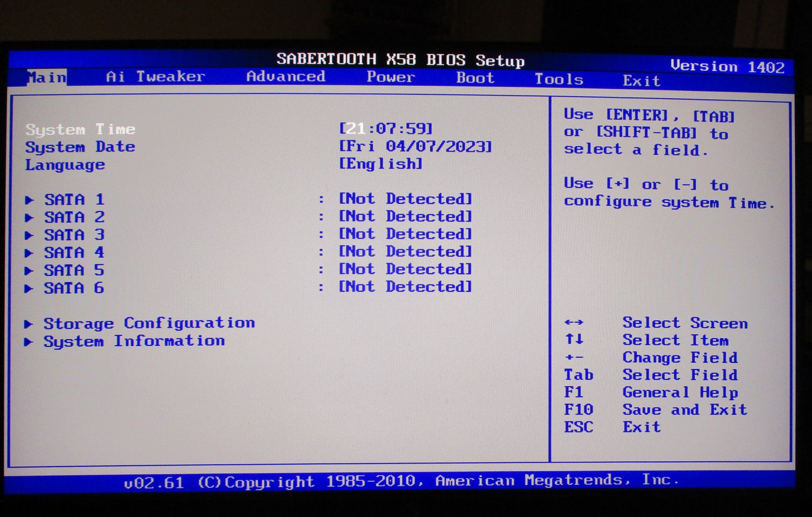Screen dimensions: 812x517
Task: Open the Storage Configuration submenu
Action: point(149,323)
